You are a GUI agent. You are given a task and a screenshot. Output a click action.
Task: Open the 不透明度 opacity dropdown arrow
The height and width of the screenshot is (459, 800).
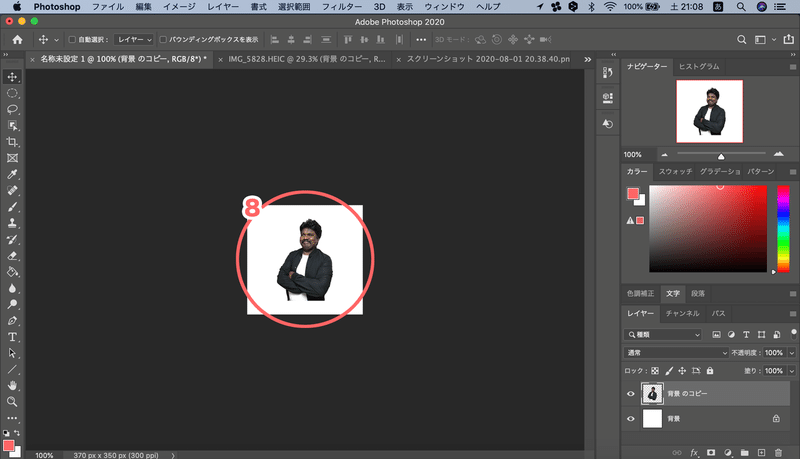792,352
